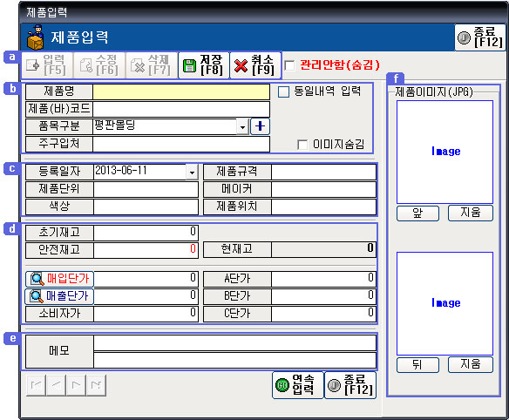Open 매출단가 price search with magnifier
Image resolution: width=509 pixels, height=420 pixels.
(x=59, y=296)
